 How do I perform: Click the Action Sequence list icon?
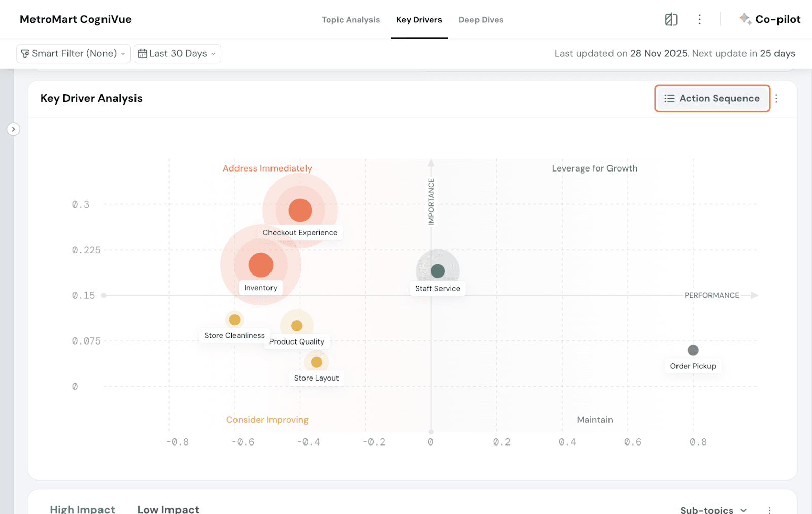point(669,98)
